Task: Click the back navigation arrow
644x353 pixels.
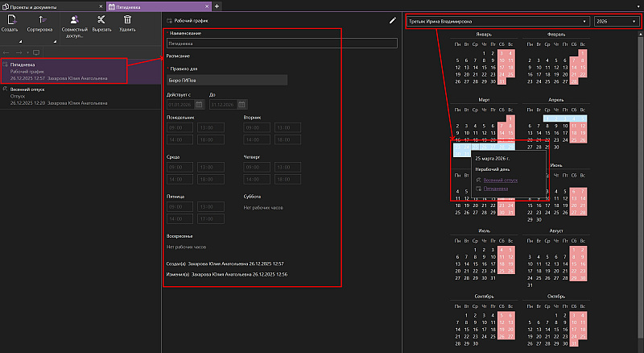Action: point(7,52)
